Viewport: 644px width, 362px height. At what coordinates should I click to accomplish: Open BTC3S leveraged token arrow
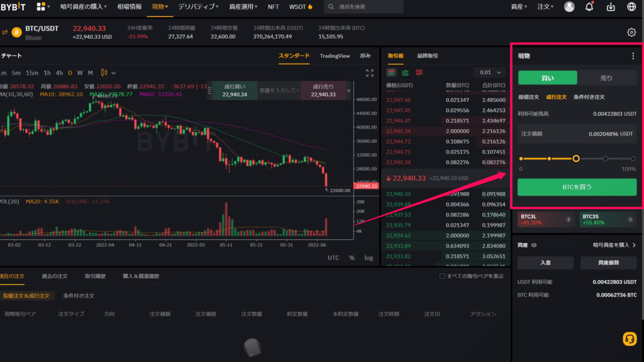tap(630, 220)
